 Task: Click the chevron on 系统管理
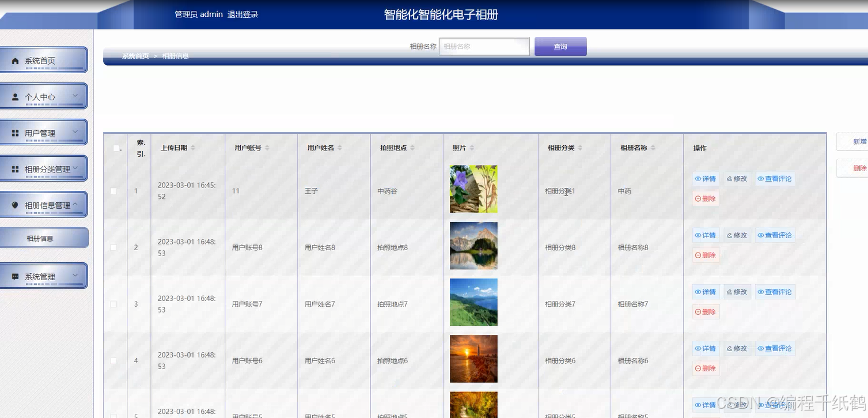pos(75,276)
